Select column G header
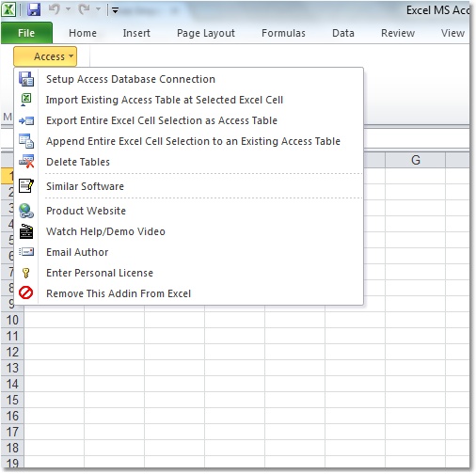The width and height of the screenshot is (476, 474). [x=415, y=160]
